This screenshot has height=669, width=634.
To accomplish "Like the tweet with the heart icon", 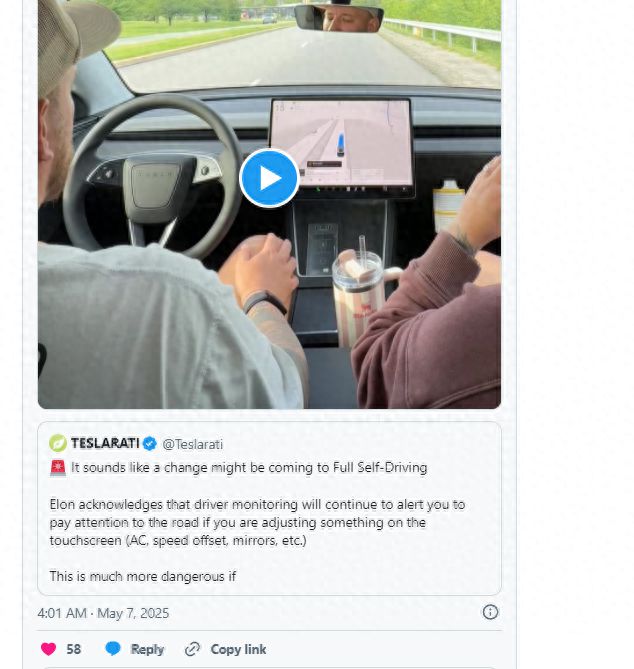I will (48, 649).
